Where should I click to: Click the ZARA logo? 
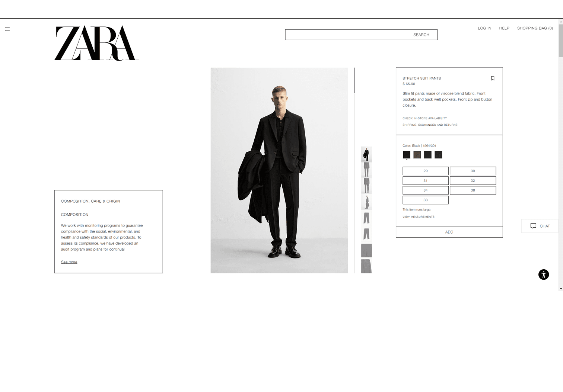point(97,43)
